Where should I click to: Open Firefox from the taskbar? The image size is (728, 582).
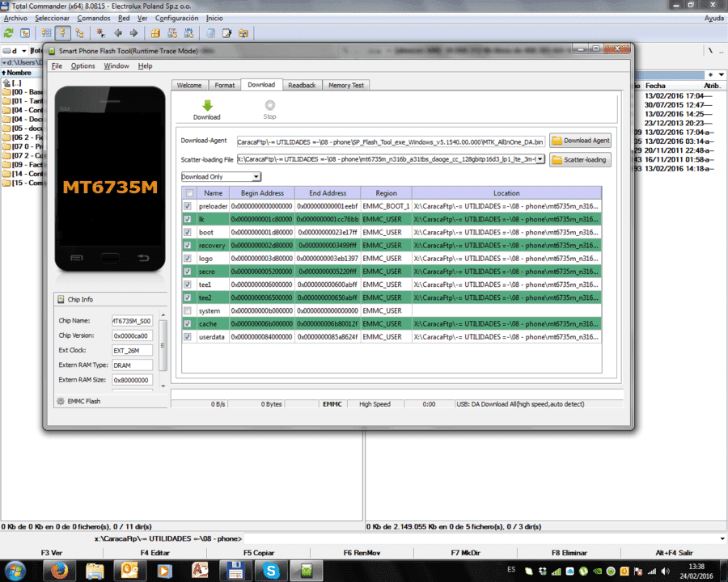59,571
